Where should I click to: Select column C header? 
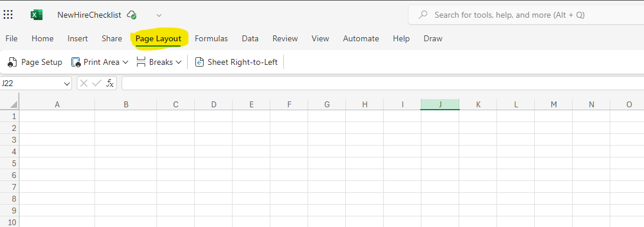(x=175, y=104)
